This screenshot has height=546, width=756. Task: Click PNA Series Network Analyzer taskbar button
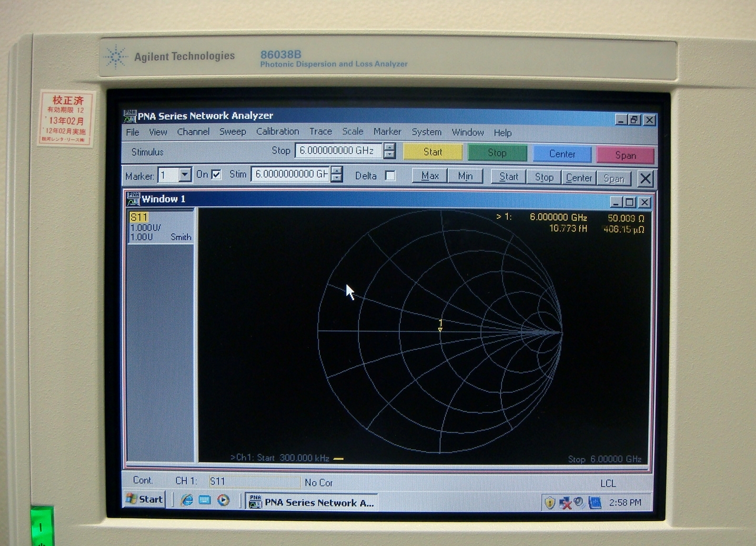pos(312,502)
